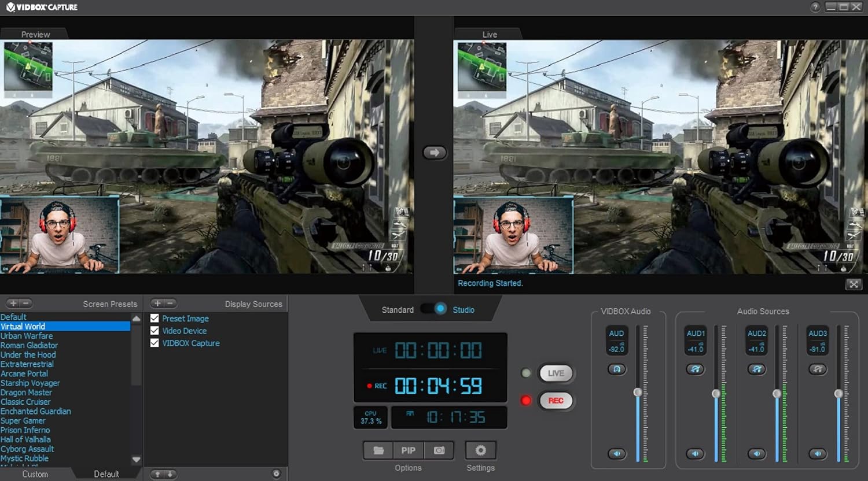Click the CPU 37.3 % usage readout
This screenshot has height=481, width=868.
(371, 417)
